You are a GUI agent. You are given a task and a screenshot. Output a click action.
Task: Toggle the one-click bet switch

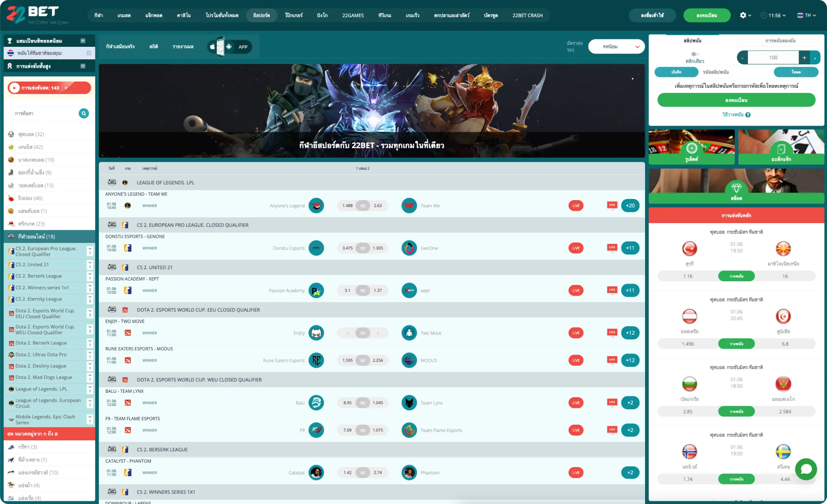(695, 54)
